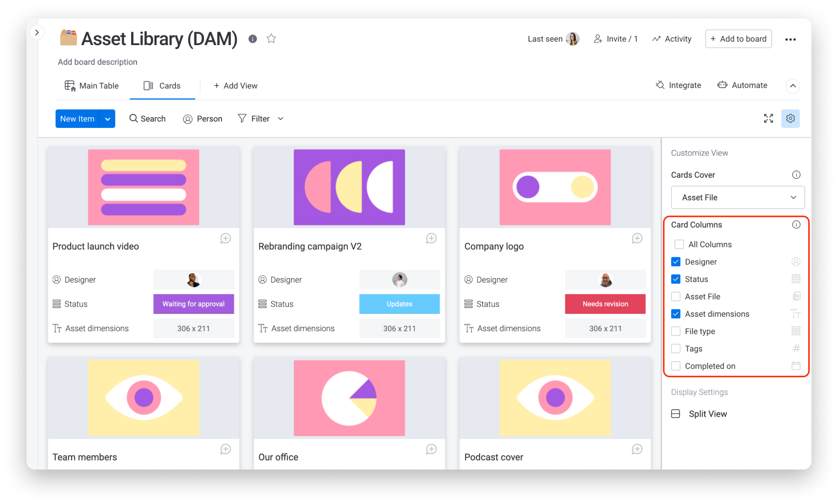
Task: Open Search in board toolbar
Action: (148, 119)
